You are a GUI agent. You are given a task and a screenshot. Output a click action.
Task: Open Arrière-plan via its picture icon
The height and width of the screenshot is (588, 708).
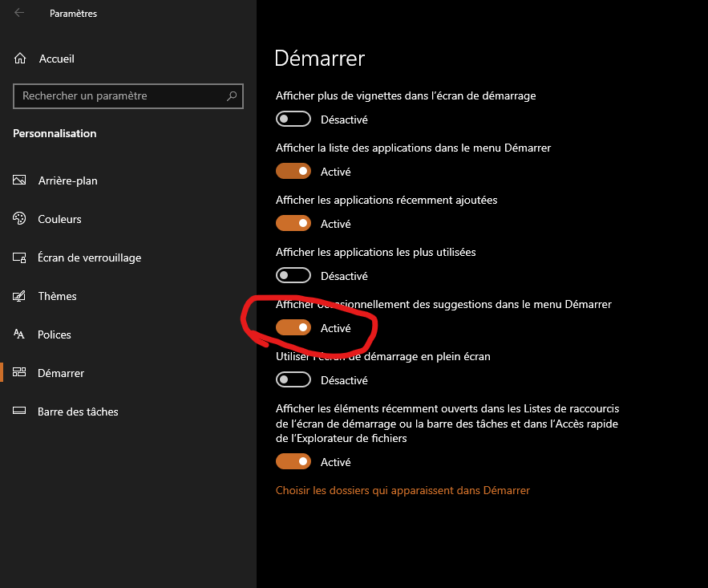pos(20,180)
